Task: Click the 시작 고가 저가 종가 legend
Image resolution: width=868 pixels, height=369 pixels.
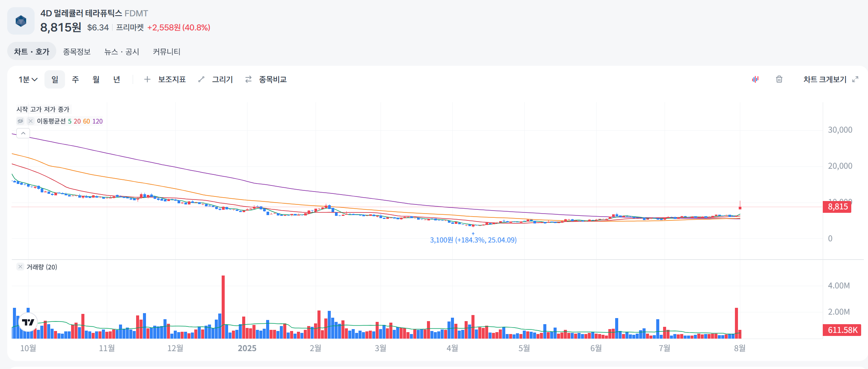Action: 43,109
